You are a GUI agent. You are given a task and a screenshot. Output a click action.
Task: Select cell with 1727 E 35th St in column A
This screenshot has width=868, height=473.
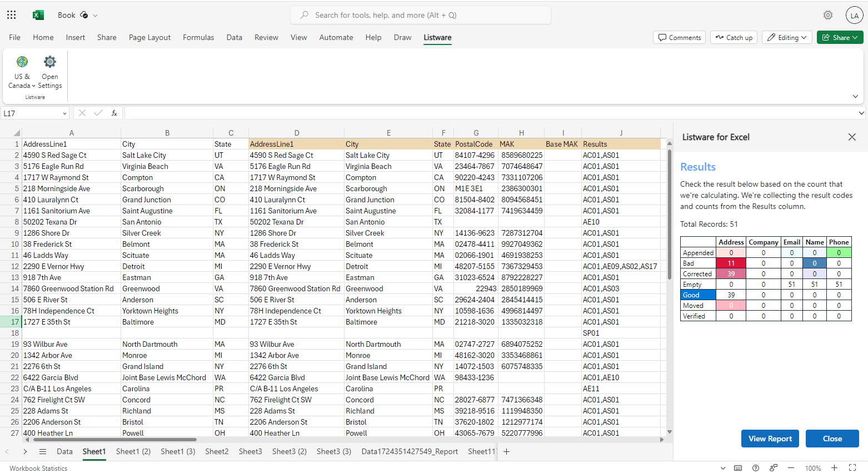[x=71, y=322]
